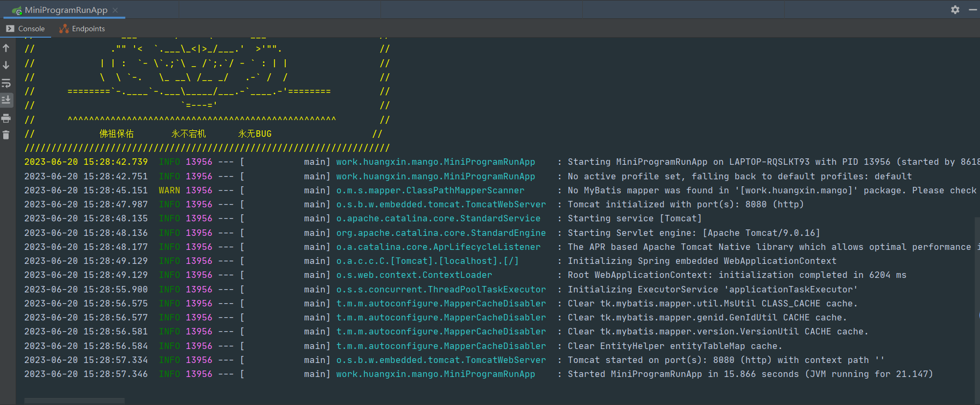
Task: Click '永无BUG' banner text
Action: [255, 134]
